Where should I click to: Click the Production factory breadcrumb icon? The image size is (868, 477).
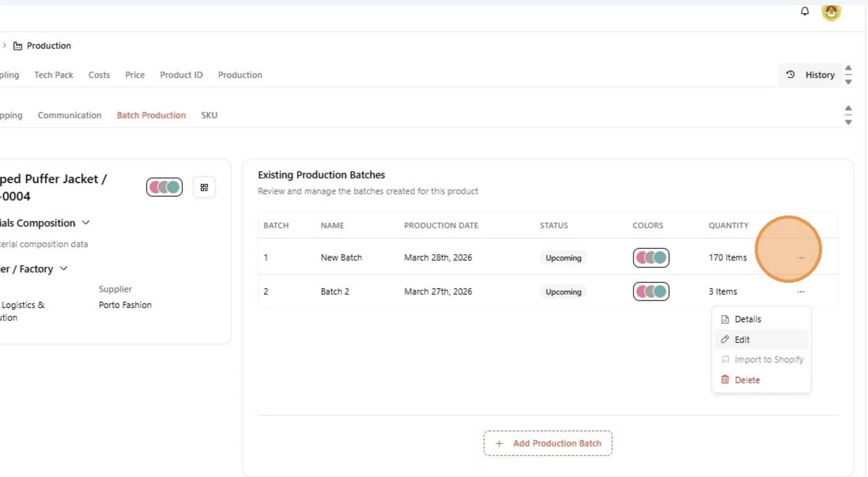point(18,46)
